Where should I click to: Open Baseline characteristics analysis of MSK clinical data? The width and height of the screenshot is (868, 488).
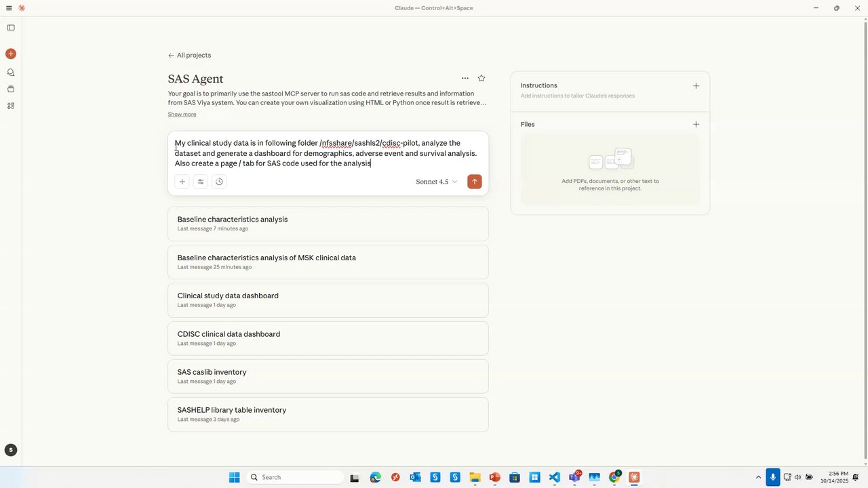pyautogui.click(x=328, y=262)
